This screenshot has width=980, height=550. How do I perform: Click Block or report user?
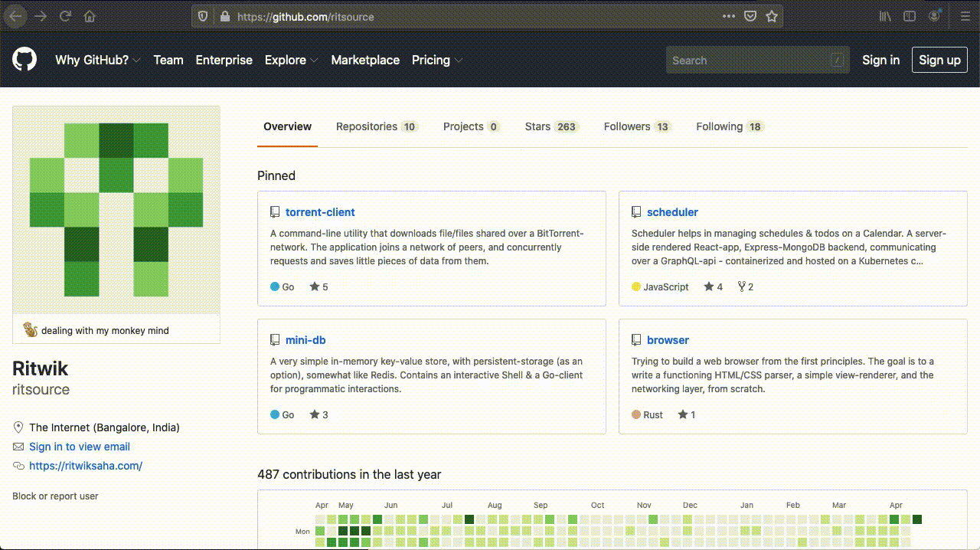coord(55,496)
